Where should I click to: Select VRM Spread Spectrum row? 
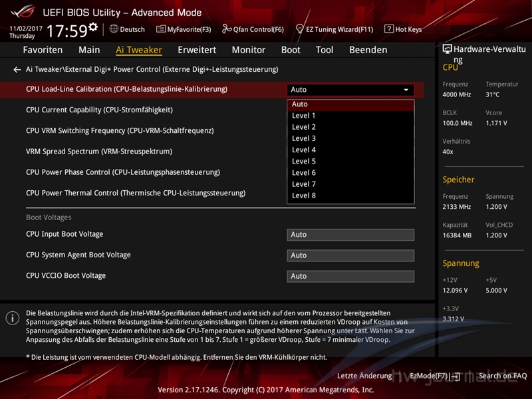99,152
